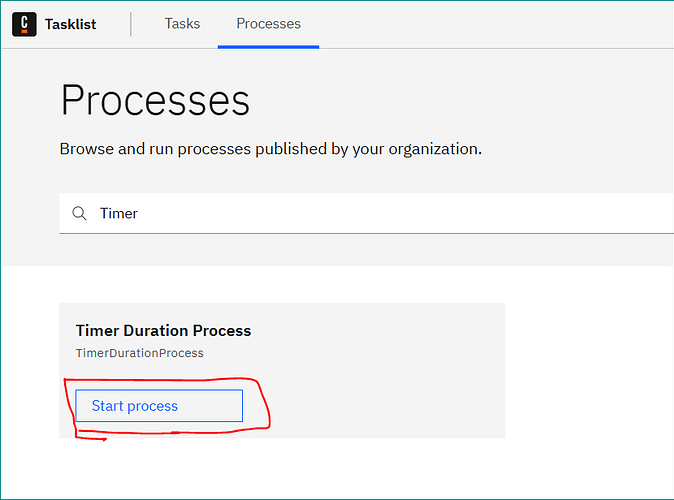Click the large Processes page heading
This screenshot has height=500, width=674.
[x=155, y=100]
